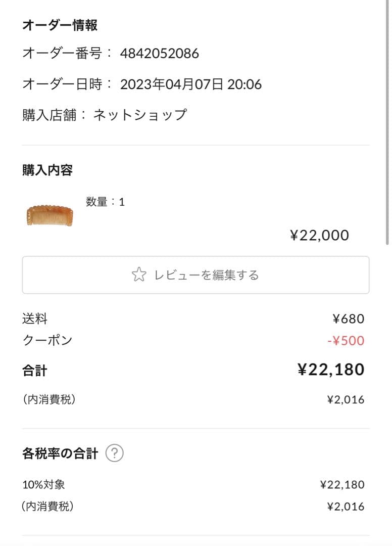Click the question mark help icon beside 各税率の合計
This screenshot has height=546, width=392.
[115, 453]
